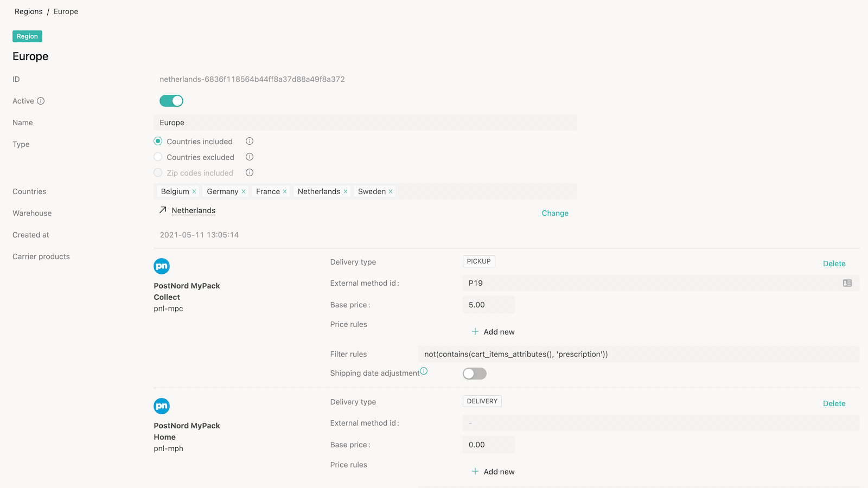The width and height of the screenshot is (868, 488).
Task: Click info icon beside Countries excluded
Action: point(250,157)
